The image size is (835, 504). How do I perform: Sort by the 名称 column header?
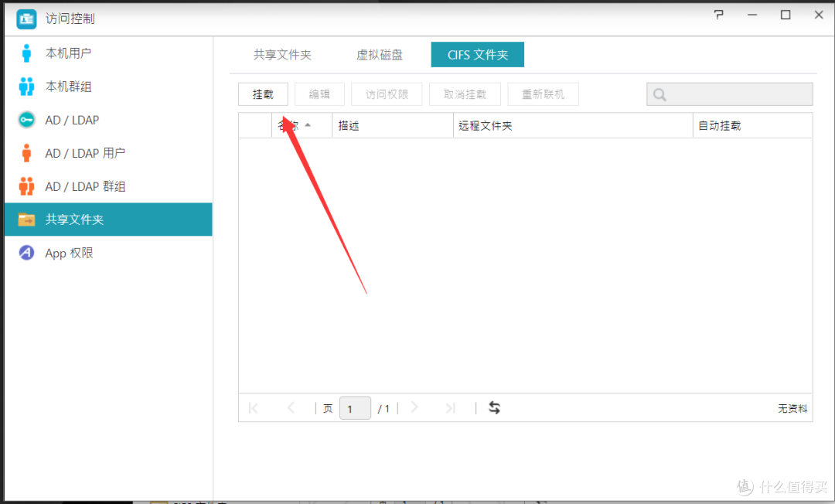(294, 125)
